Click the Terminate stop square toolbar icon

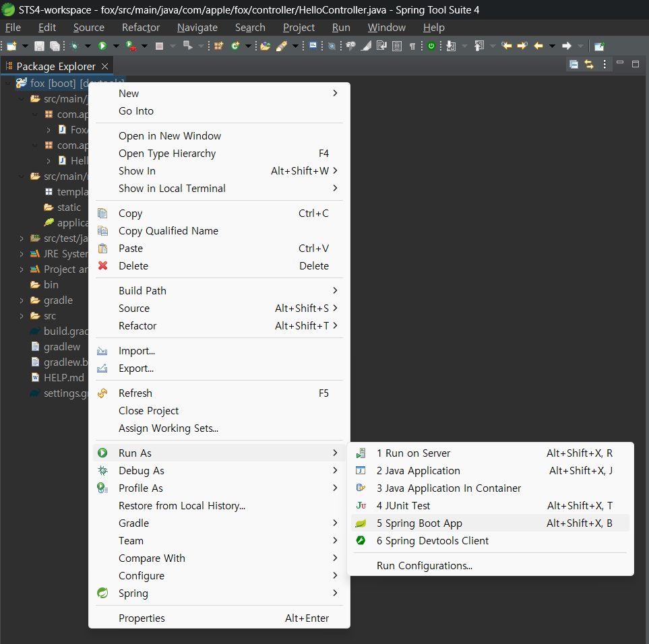point(159,46)
